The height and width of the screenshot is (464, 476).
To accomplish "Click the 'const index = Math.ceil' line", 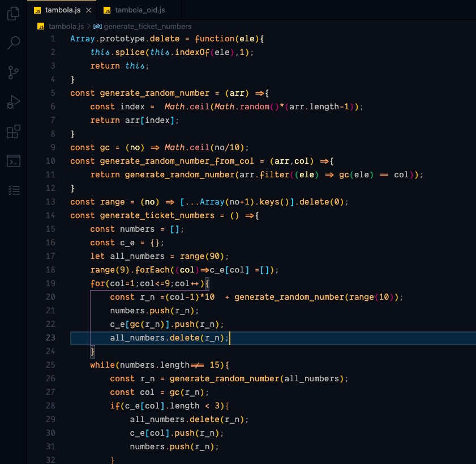I will tap(226, 107).
